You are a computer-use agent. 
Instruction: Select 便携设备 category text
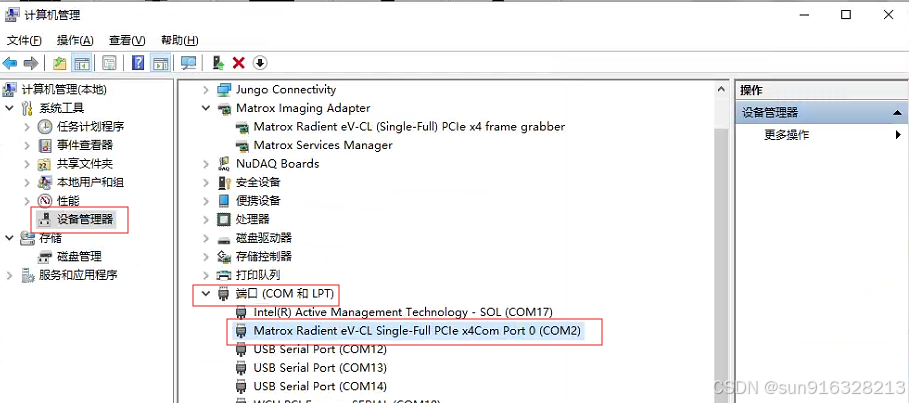click(x=258, y=201)
